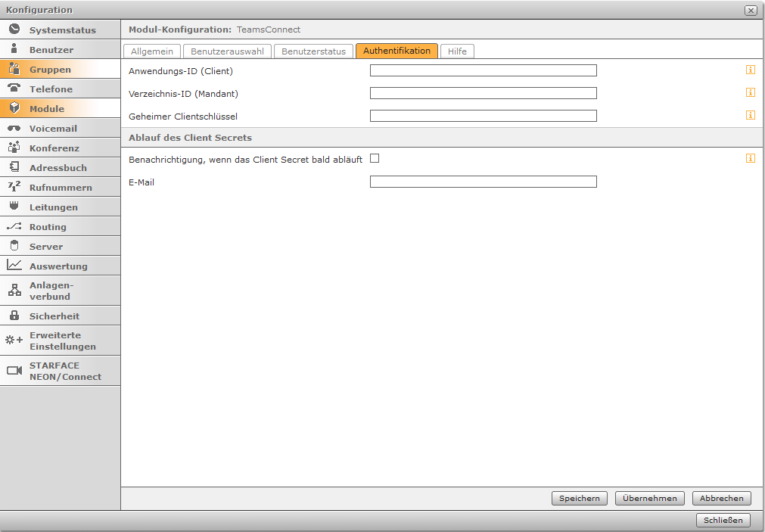Open Adressbuch using its book icon
The height and width of the screenshot is (532, 765).
[x=14, y=167]
